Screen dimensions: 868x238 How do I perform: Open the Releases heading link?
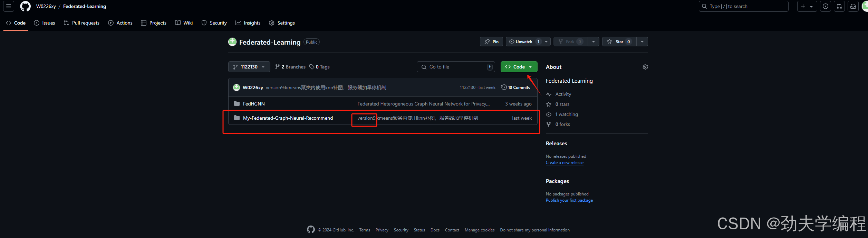(x=556, y=143)
